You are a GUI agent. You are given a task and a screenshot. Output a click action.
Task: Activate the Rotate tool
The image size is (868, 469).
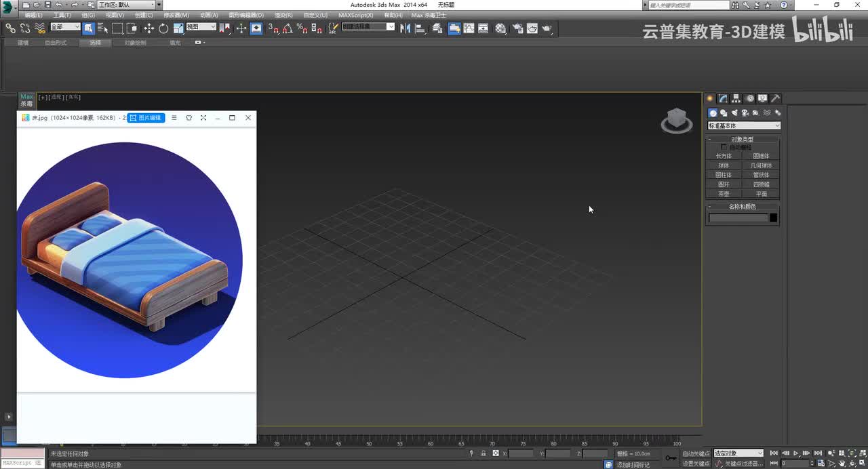pyautogui.click(x=163, y=28)
